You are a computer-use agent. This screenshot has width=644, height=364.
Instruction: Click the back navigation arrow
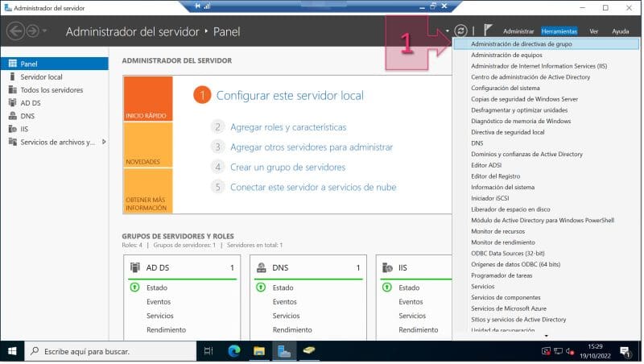click(15, 31)
